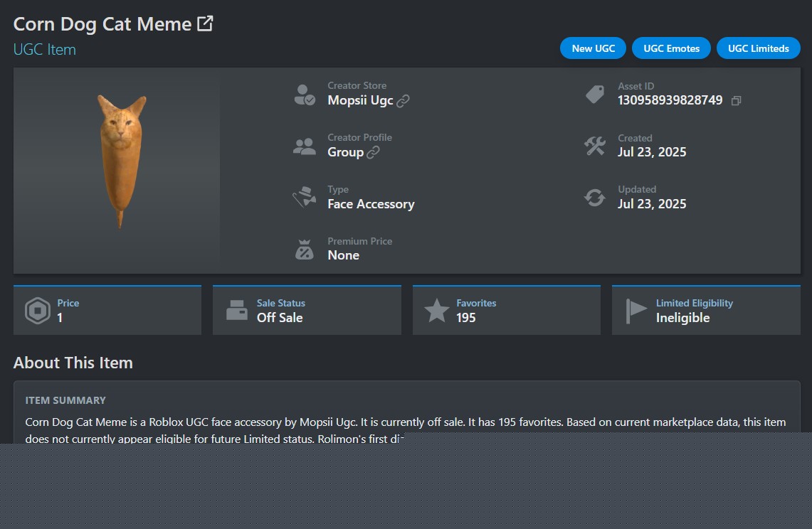This screenshot has height=529, width=812.
Task: Click the Creator Store person icon
Action: (305, 95)
